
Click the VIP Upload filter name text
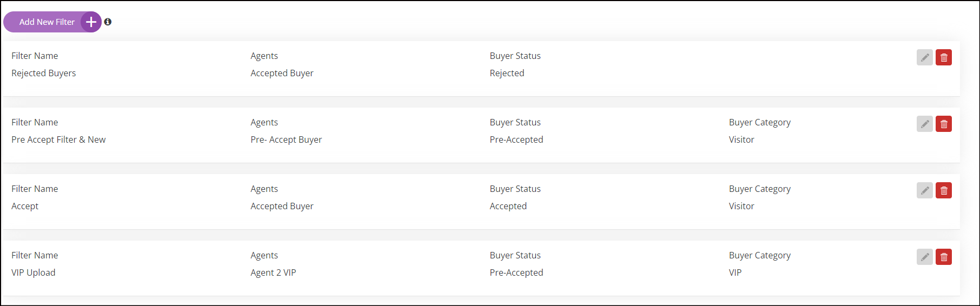[x=34, y=272]
